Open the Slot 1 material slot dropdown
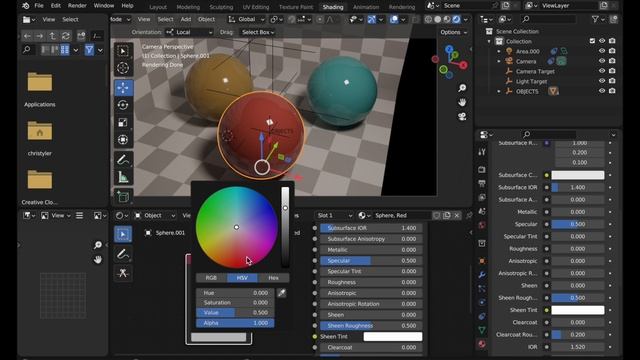 (x=334, y=215)
